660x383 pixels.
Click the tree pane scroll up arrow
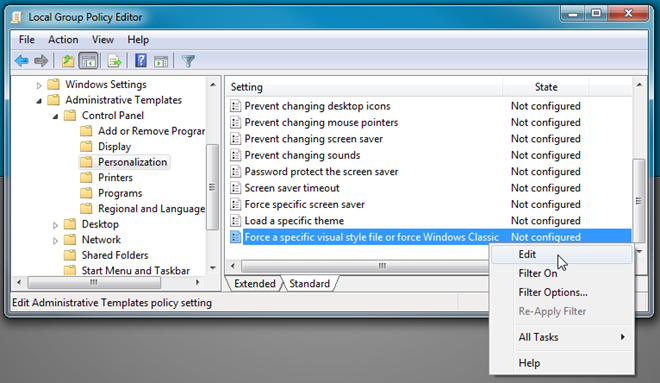(213, 85)
